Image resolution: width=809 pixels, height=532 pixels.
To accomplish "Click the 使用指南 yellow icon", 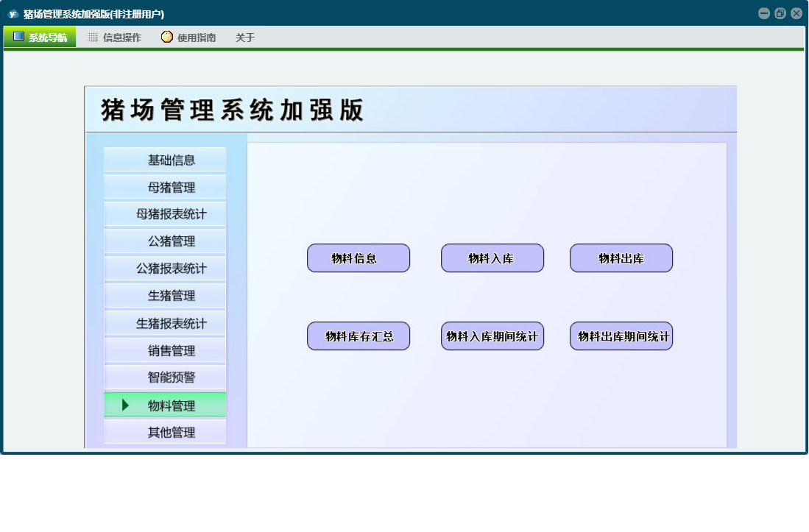I will pos(167,37).
